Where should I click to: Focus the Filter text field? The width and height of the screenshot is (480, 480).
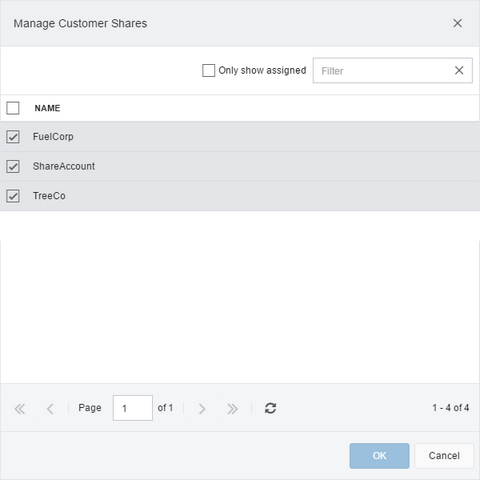[x=382, y=70]
